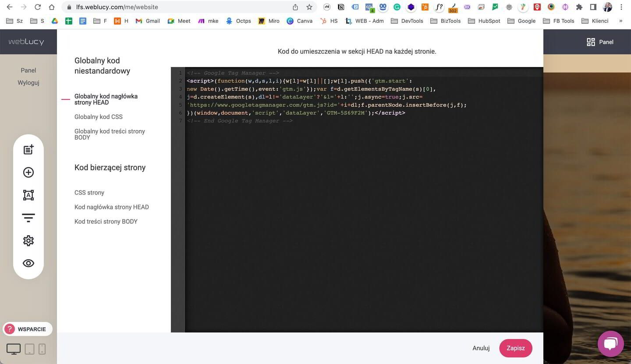Image resolution: width=631 pixels, height=364 pixels.
Task: Open the CSS strony section
Action: (x=89, y=192)
